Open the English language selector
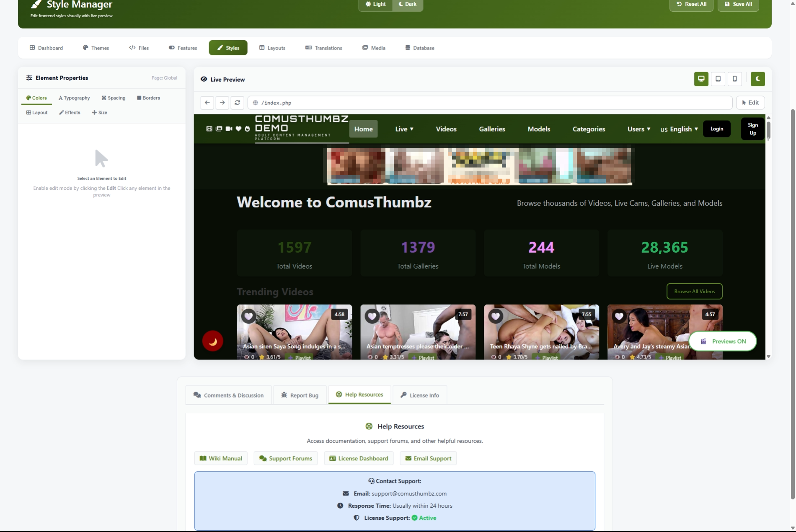 tap(679, 129)
